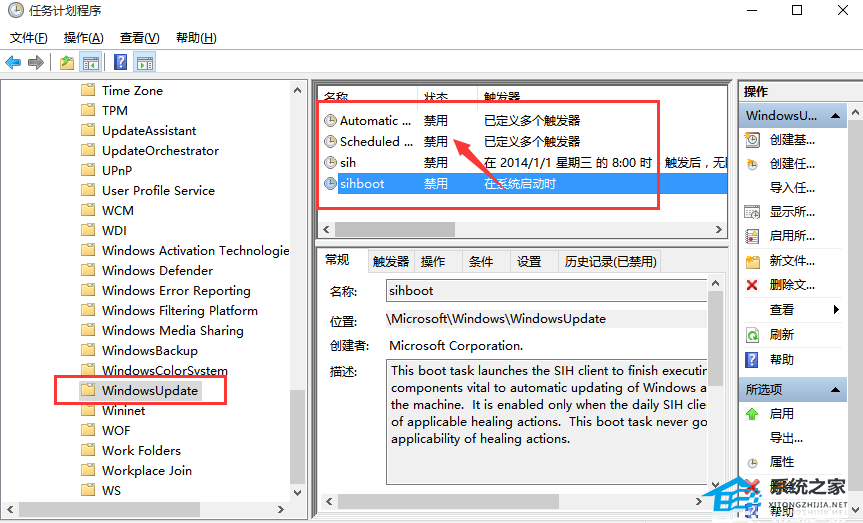Click the task list scroll right arrow

pyautogui.click(x=719, y=229)
